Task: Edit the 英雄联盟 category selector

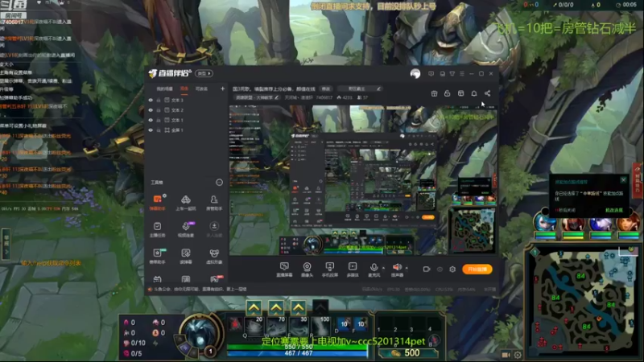Action: pos(257,97)
